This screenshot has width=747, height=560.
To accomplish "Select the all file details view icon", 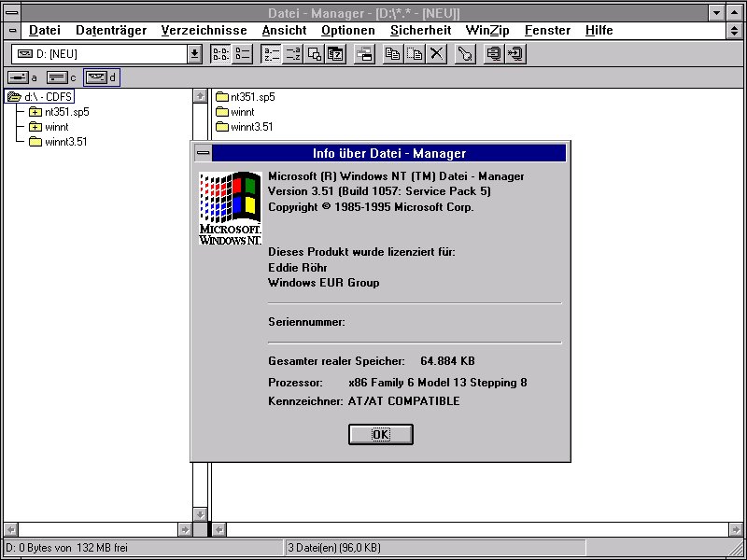I will tap(242, 54).
